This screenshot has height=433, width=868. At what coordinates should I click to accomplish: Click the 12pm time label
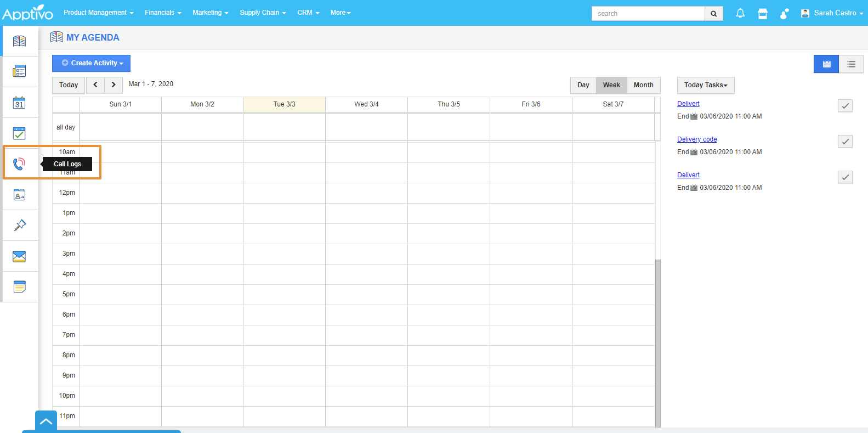click(67, 193)
